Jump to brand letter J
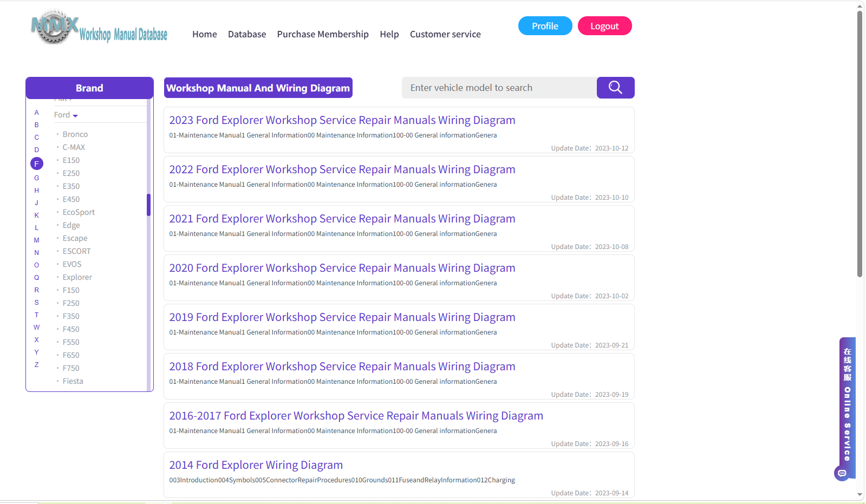Viewport: 866px width, 504px height. (37, 203)
